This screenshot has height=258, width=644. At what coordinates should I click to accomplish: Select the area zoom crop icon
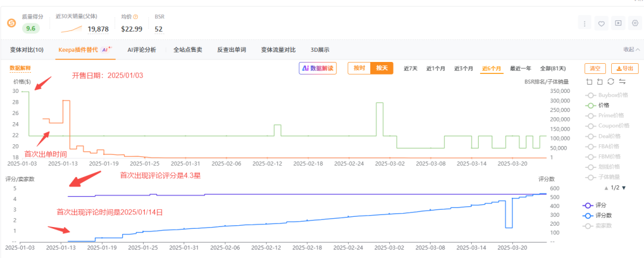589,82
